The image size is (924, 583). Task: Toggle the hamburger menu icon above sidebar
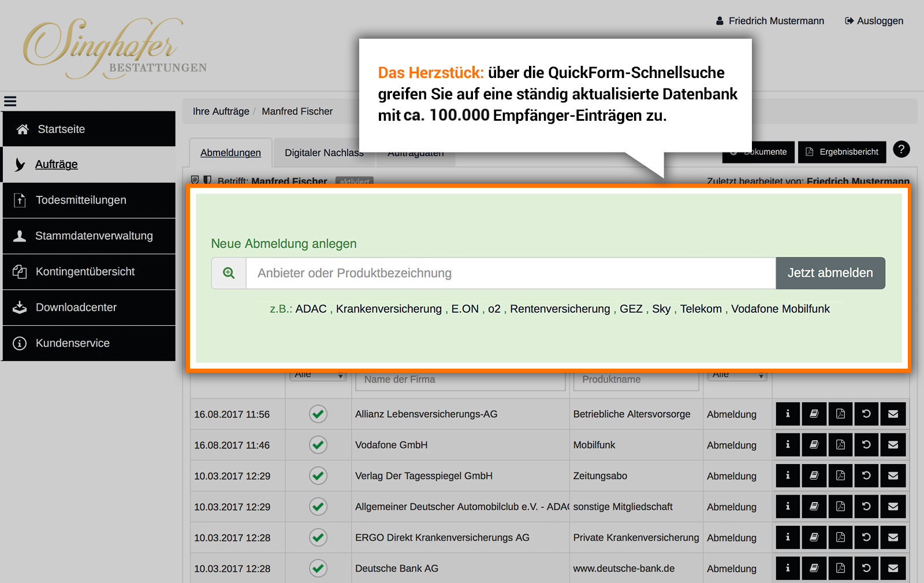[10, 101]
